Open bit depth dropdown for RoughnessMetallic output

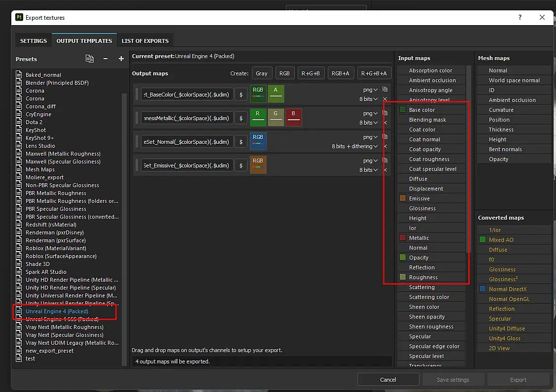(x=368, y=123)
